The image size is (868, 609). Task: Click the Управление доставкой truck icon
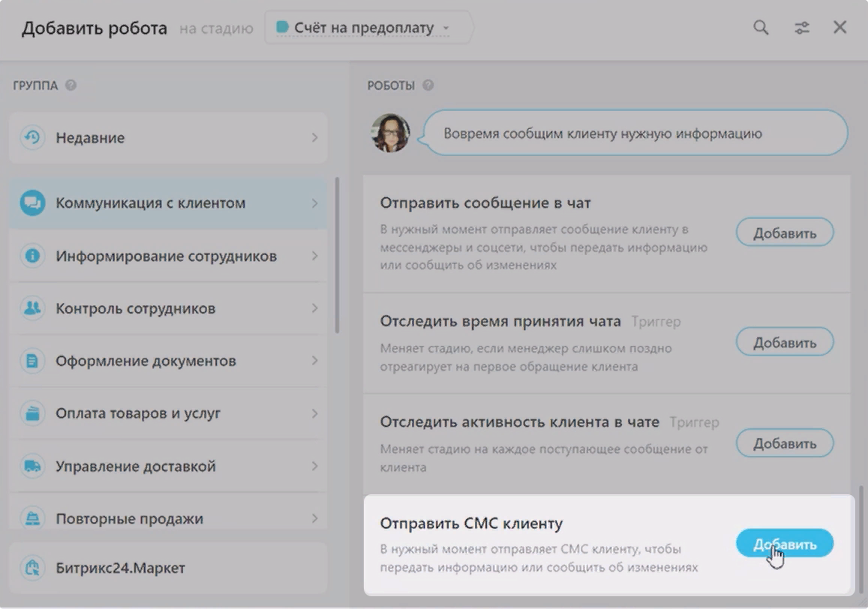pyautogui.click(x=32, y=466)
